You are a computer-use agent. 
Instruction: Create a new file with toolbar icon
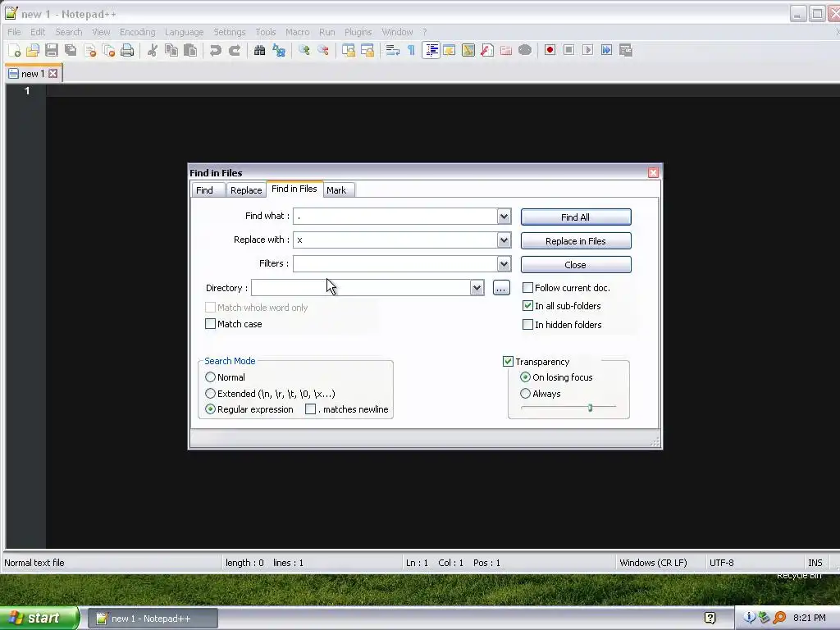click(x=15, y=50)
